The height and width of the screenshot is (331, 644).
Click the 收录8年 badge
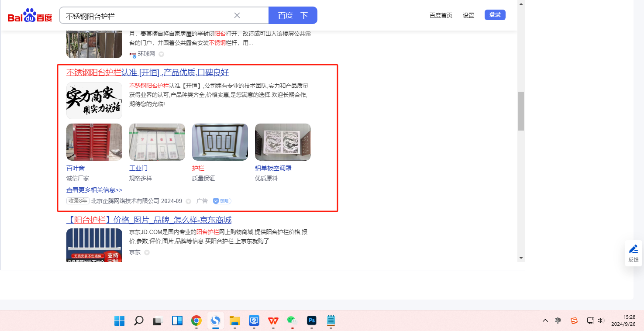point(78,201)
